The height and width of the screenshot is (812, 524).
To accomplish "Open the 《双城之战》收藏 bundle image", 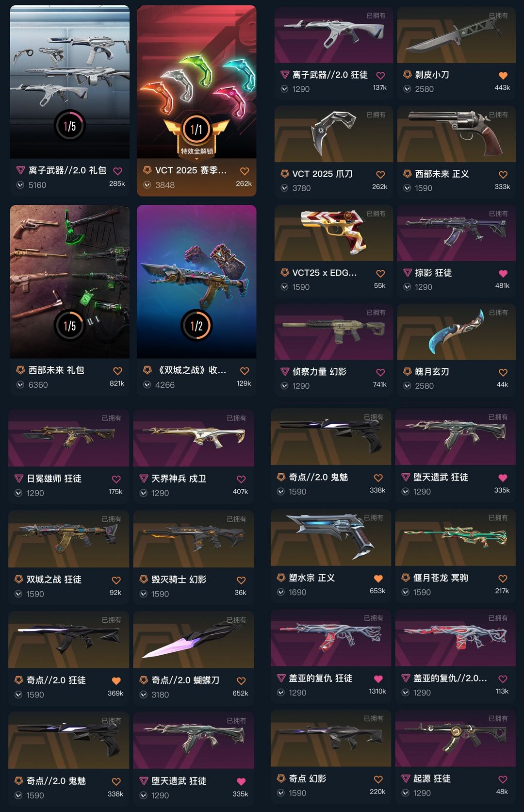I will tap(196, 282).
